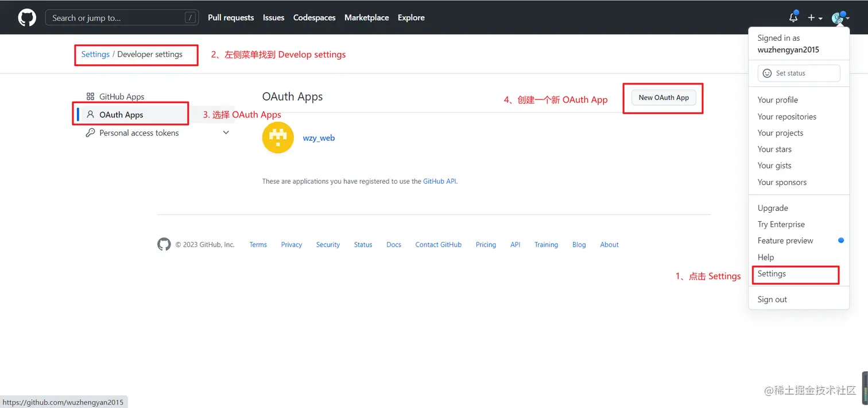Select Sign out from the account menu
Screen dimensions: 868x408
click(x=772, y=299)
